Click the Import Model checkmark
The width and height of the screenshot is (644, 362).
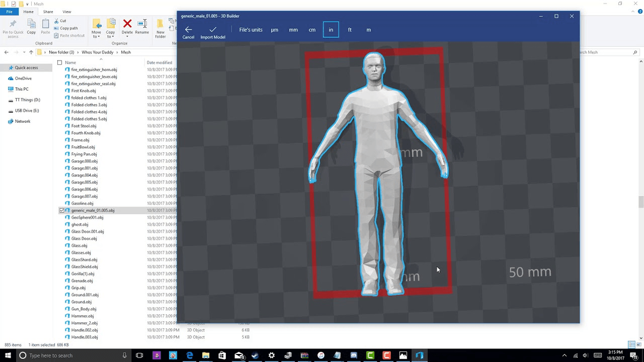coord(213,29)
